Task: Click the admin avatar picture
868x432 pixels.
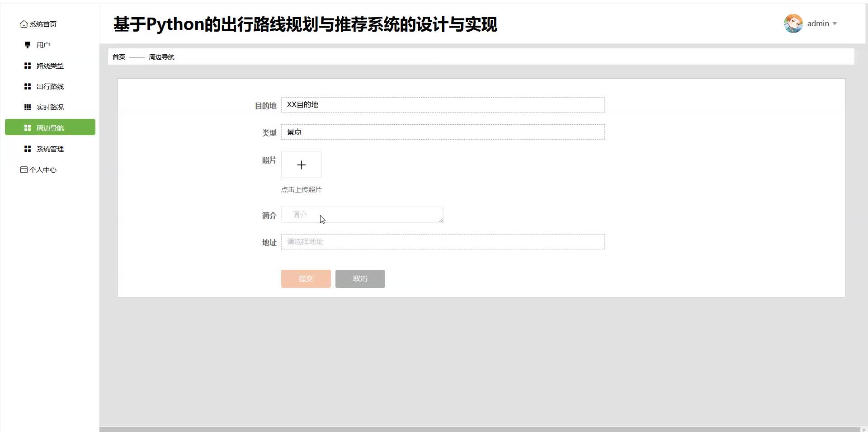Action: [x=793, y=23]
